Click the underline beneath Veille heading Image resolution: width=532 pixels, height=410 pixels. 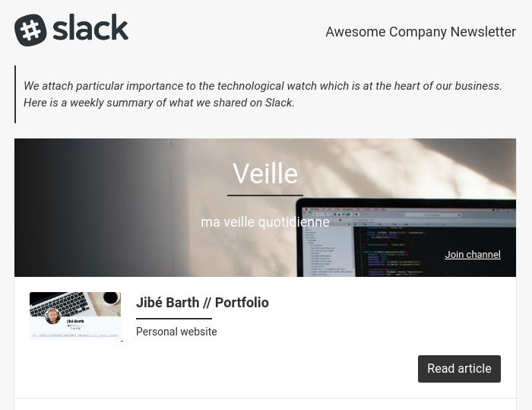click(x=264, y=195)
